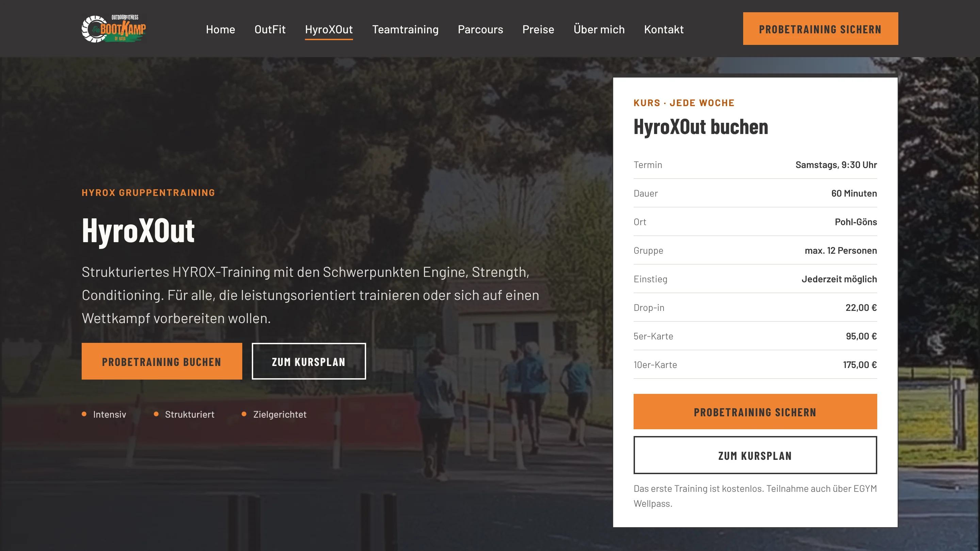Click the EGYM Wellpass note text
The width and height of the screenshot is (980, 551).
point(755,496)
